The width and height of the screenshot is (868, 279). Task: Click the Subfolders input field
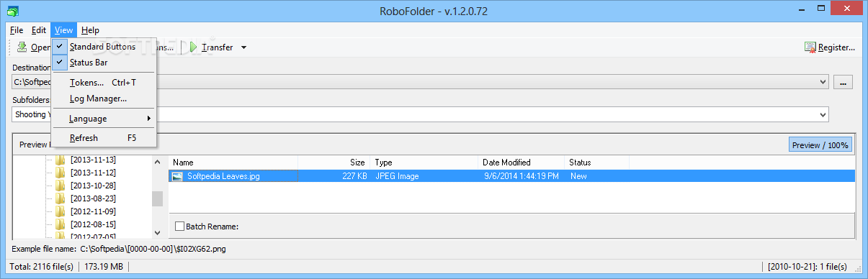click(x=420, y=114)
